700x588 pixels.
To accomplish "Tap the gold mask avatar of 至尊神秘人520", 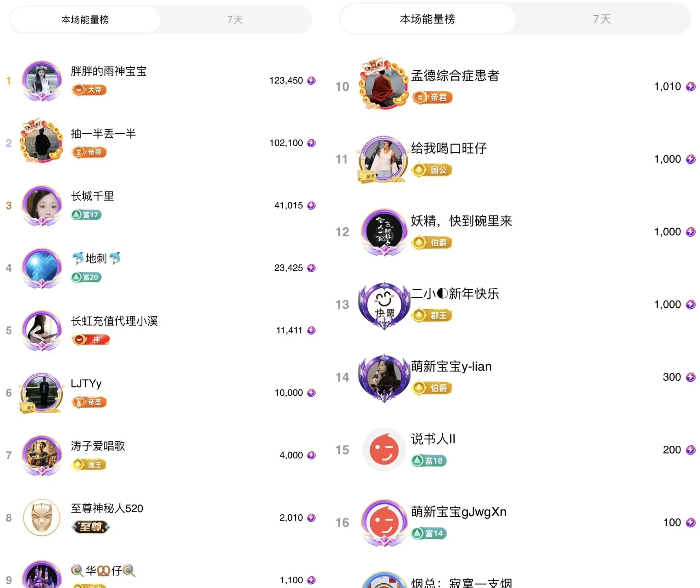I will click(x=42, y=517).
